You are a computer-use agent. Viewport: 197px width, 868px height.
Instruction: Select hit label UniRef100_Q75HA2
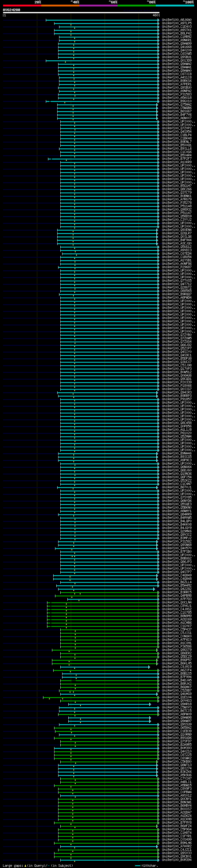pyautogui.click(x=177, y=105)
